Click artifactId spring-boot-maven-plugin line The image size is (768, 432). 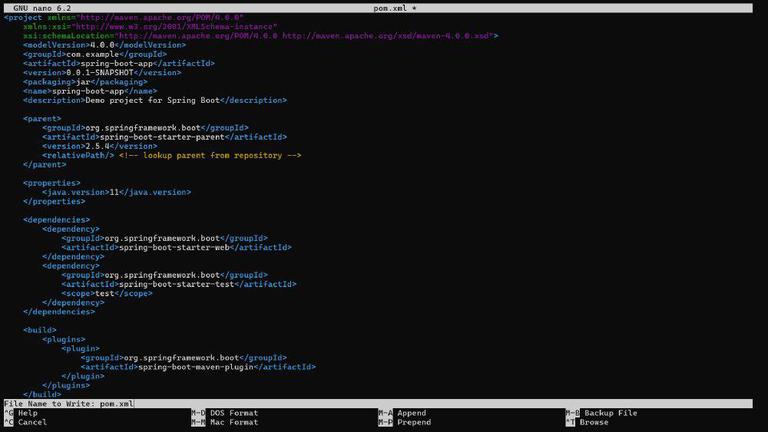(x=198, y=367)
